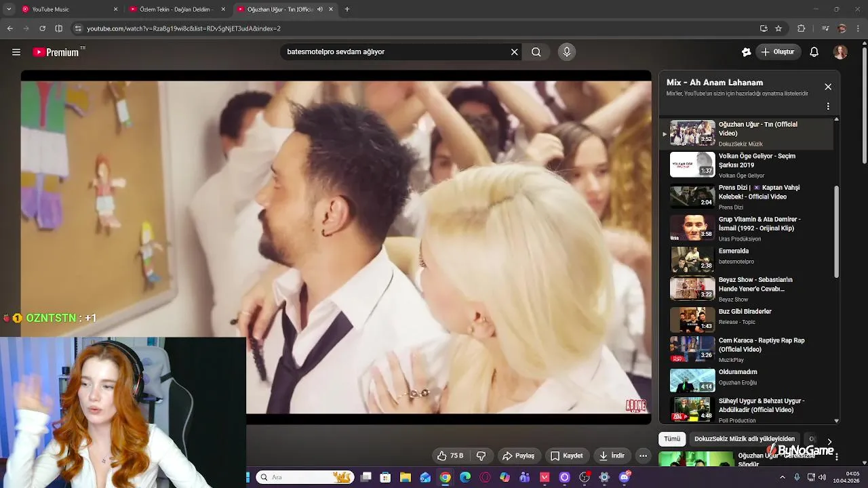Close the Mix playlist panel
868x488 pixels.
coord(828,87)
